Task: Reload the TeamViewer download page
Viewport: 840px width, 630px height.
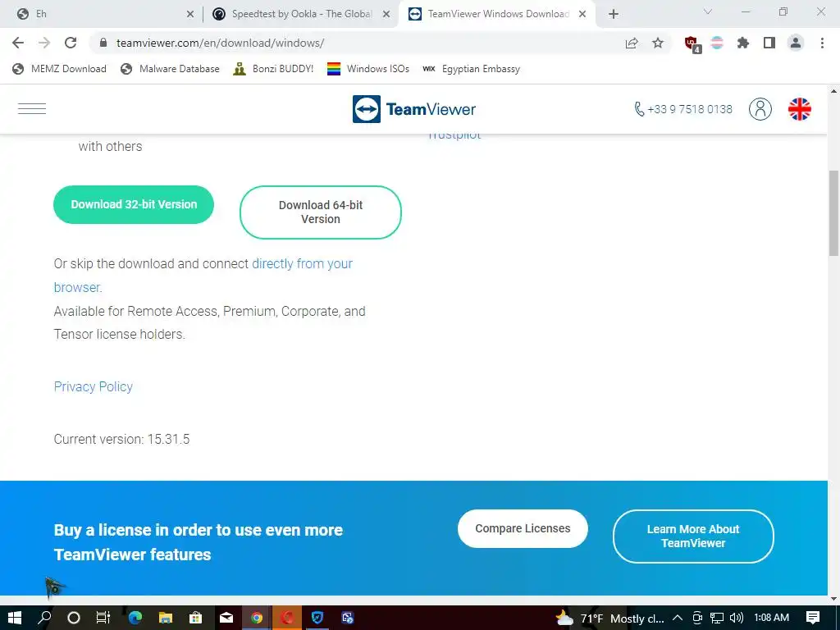Action: pos(71,43)
